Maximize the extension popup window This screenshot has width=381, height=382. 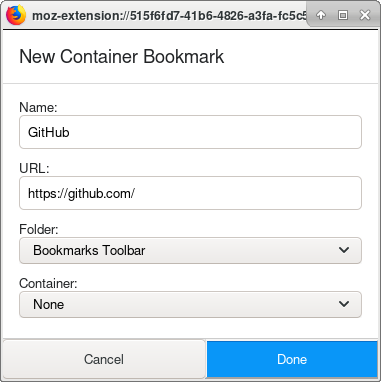pyautogui.click(x=343, y=15)
